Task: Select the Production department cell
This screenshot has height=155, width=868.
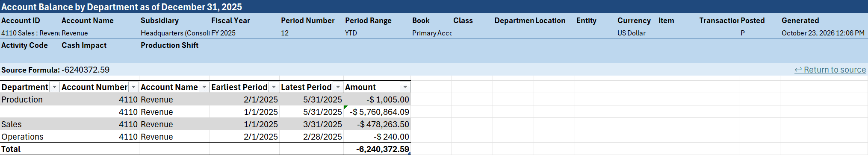Action: click(30, 99)
